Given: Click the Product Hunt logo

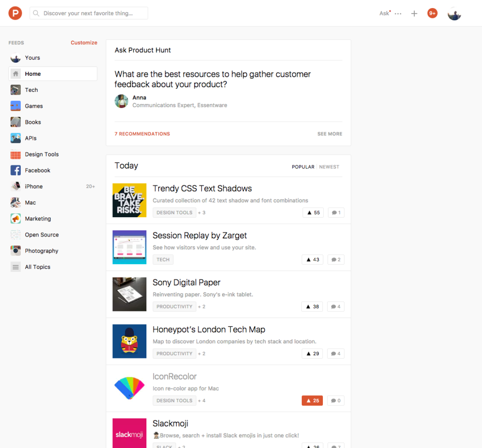Looking at the screenshot, I should [15, 13].
